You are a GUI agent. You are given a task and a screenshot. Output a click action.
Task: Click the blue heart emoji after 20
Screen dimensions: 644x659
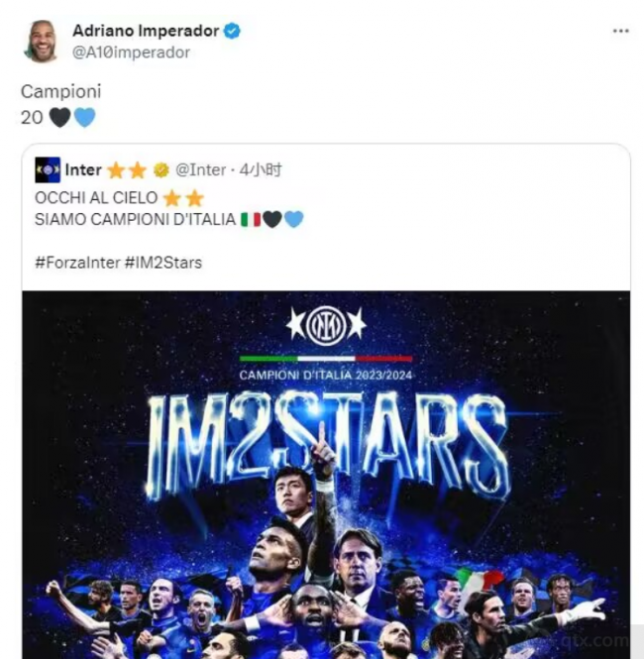pyautogui.click(x=84, y=117)
